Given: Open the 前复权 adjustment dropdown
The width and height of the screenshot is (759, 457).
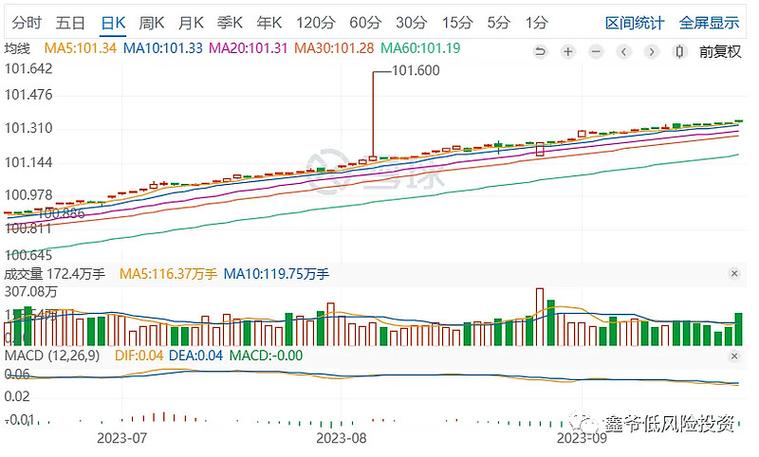Looking at the screenshot, I should [719, 52].
